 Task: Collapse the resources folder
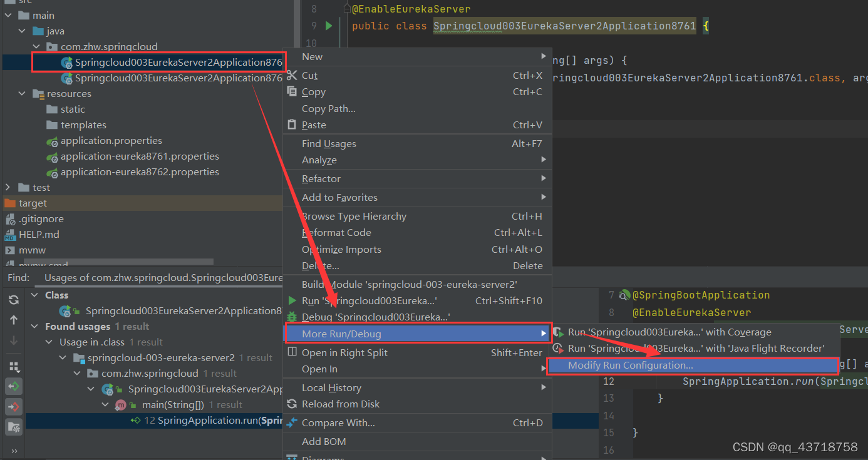point(22,93)
